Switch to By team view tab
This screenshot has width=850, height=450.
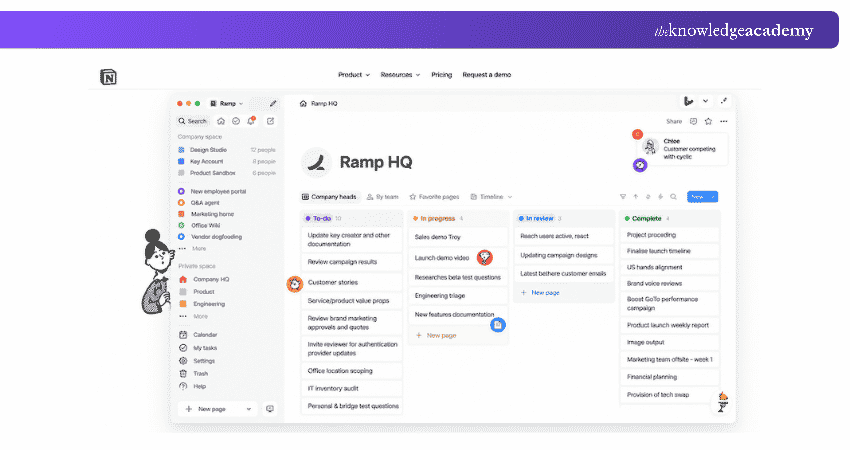(383, 197)
